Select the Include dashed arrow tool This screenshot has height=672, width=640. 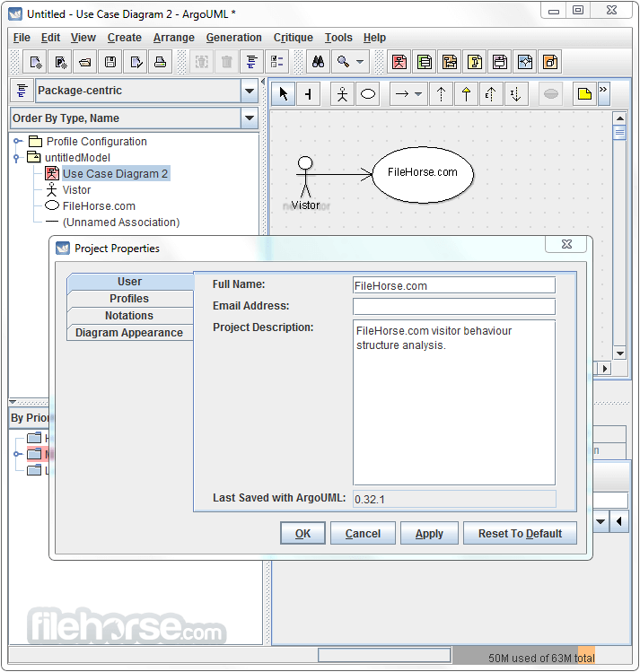[x=516, y=93]
